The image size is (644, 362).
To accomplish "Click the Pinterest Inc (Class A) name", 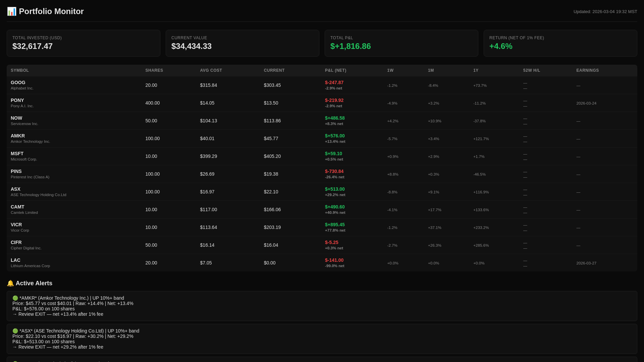I will (30, 177).
